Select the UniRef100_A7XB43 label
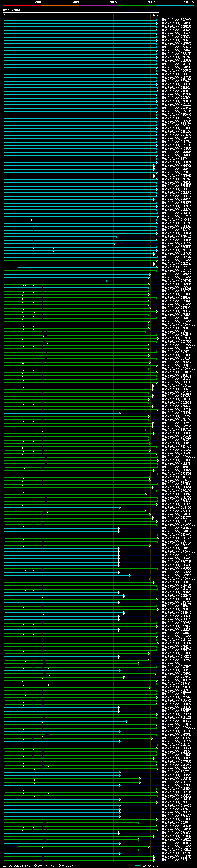This screenshot has height=868, width=197. [x=176, y=50]
